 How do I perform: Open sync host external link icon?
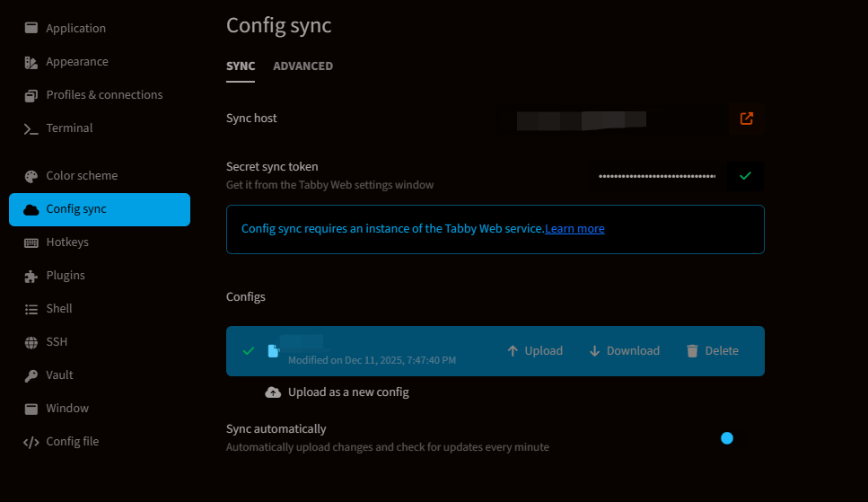[x=746, y=119]
